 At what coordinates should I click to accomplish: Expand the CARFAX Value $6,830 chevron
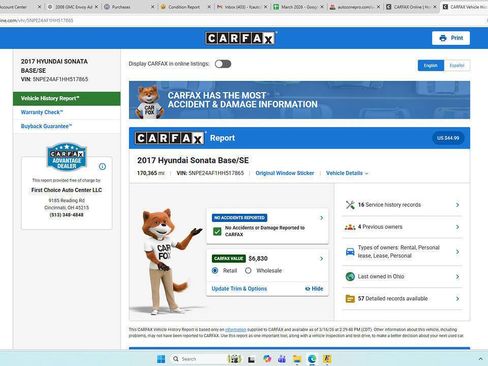(x=321, y=259)
